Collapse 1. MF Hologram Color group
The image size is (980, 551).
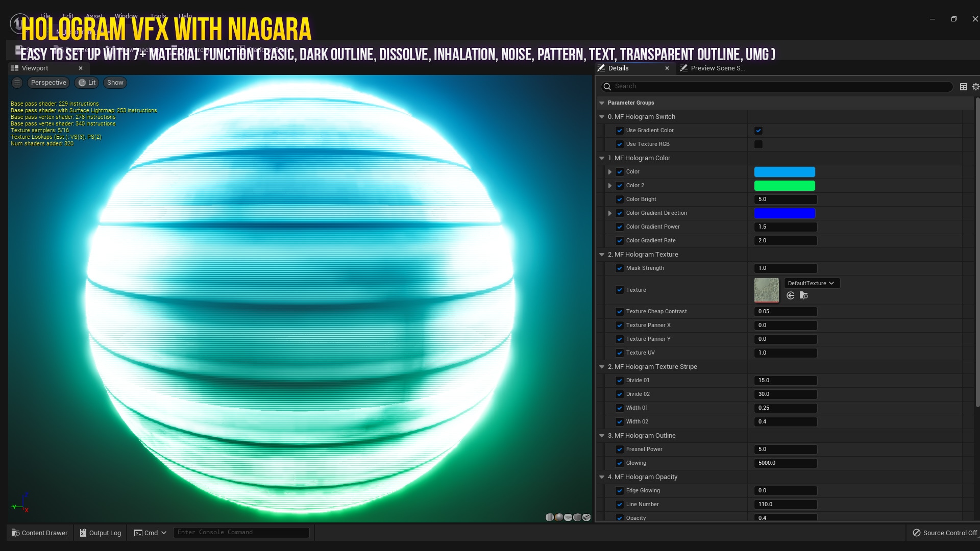click(x=602, y=158)
